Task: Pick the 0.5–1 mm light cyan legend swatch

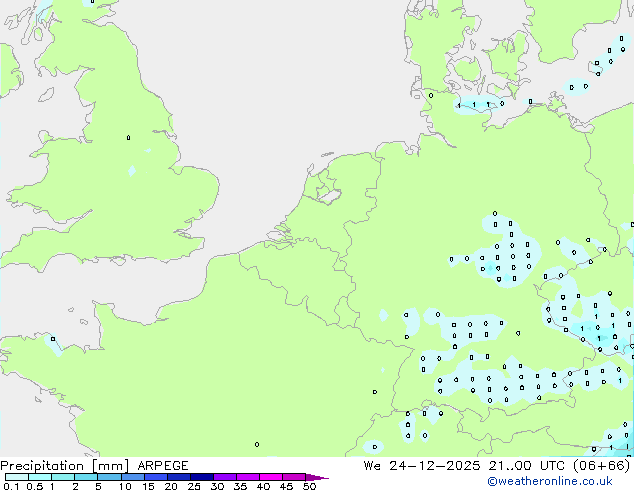Action: tap(40, 477)
